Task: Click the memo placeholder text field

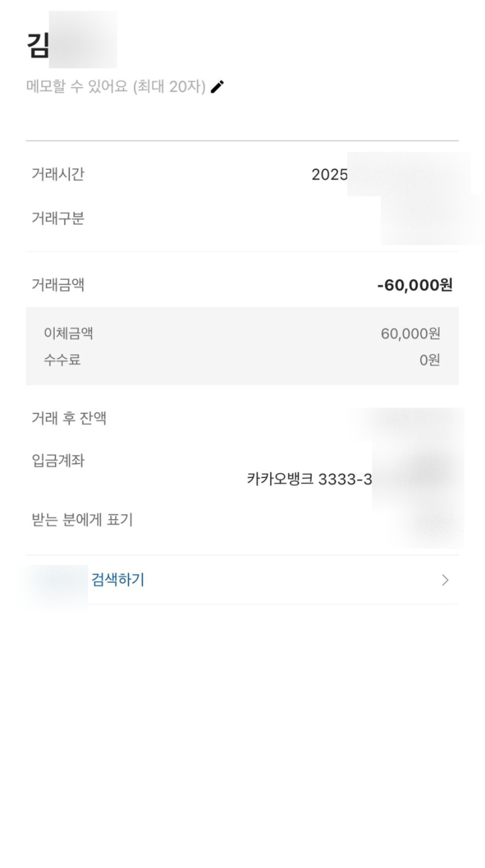Action: 115,87
